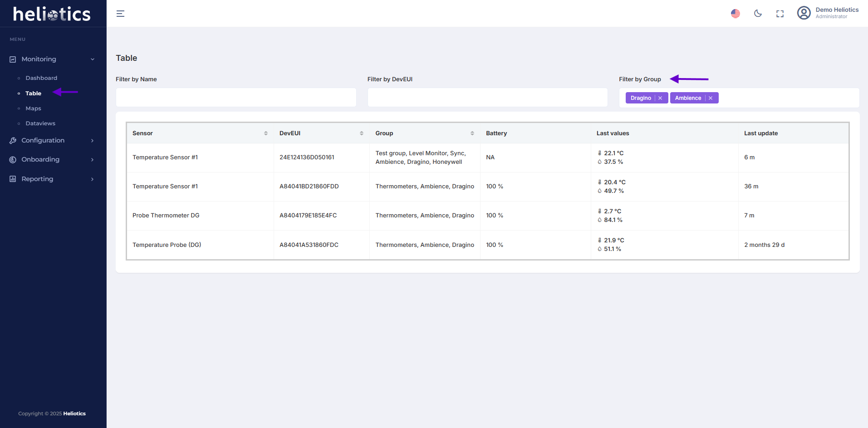
Task: Click the Battery column header
Action: click(x=496, y=133)
